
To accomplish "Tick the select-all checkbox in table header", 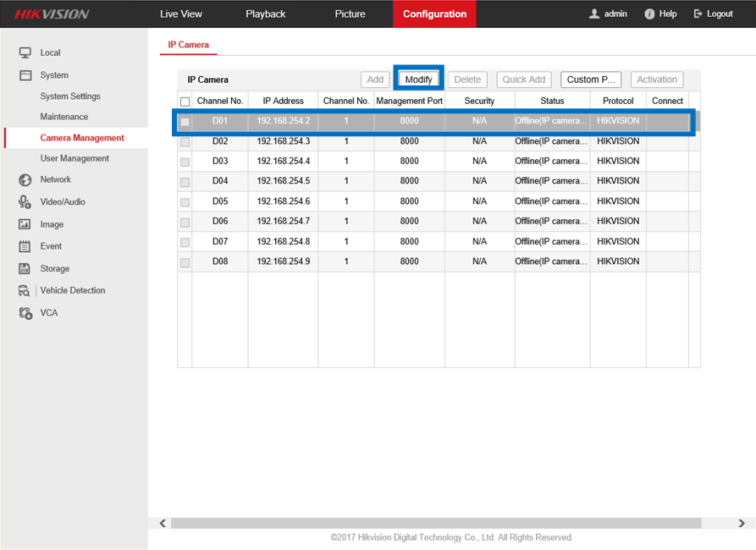I will pyautogui.click(x=185, y=102).
